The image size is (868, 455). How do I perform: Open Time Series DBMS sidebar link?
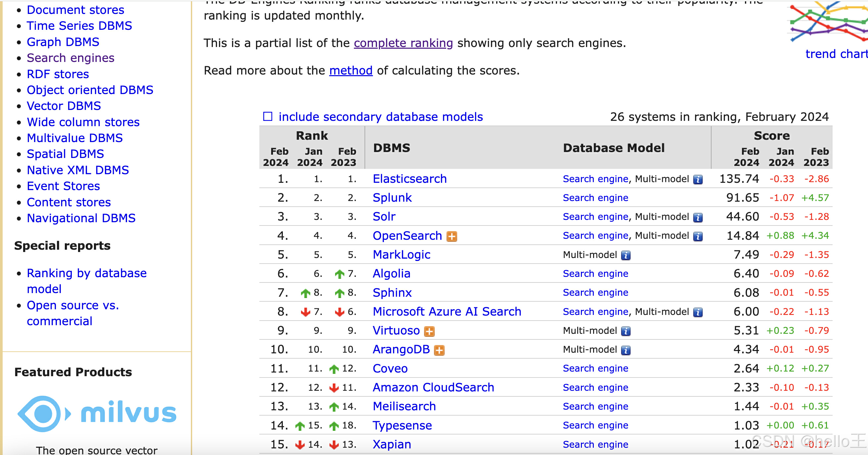point(79,26)
